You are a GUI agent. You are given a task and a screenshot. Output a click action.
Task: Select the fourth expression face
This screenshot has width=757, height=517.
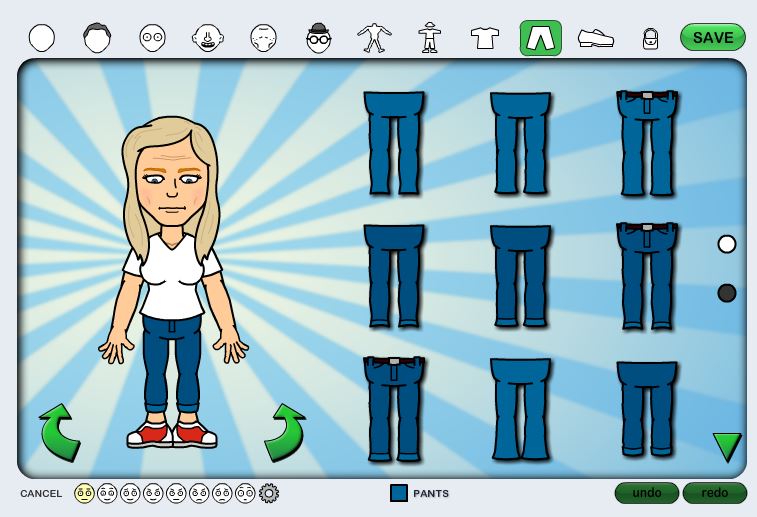154,493
